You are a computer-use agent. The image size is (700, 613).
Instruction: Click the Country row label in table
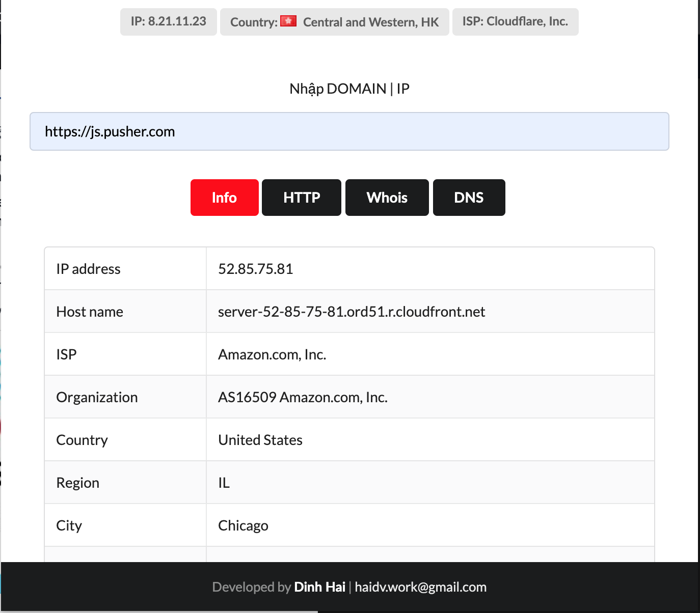pyautogui.click(x=82, y=440)
